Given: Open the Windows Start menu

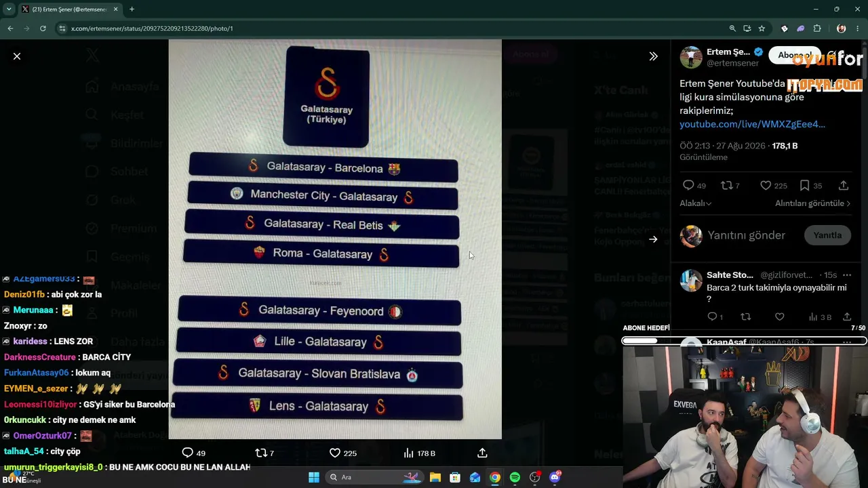Looking at the screenshot, I should click(314, 477).
